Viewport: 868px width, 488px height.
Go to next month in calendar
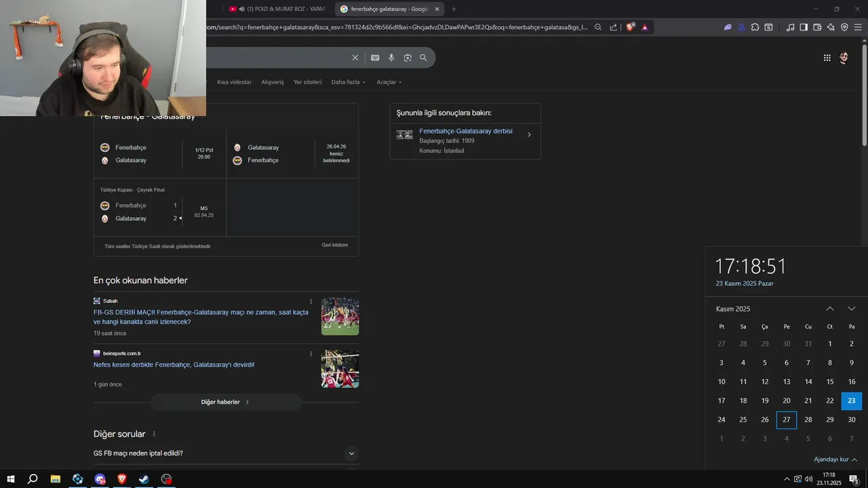click(x=852, y=308)
